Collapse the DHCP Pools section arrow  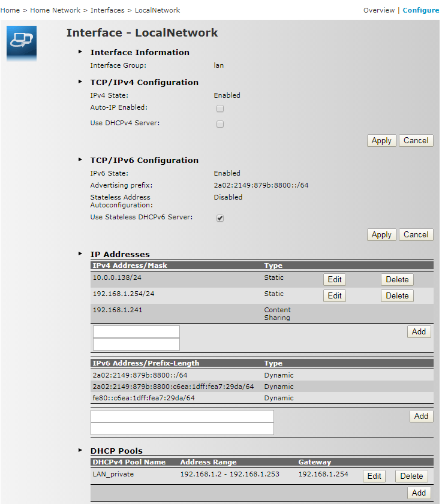click(x=80, y=451)
